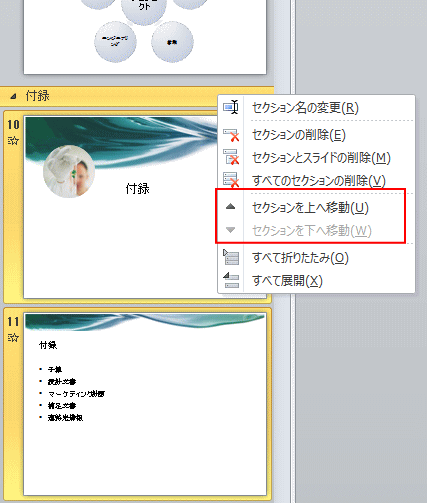Image resolution: width=427 pixels, height=503 pixels.
Task: Choose セクション名の変更(R) from context menu
Action: pos(305,108)
